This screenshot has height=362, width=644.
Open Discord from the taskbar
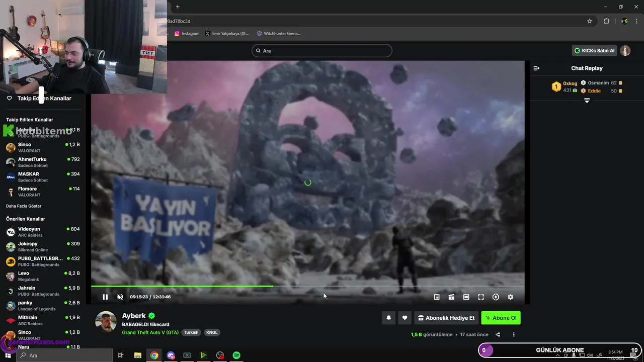pos(171,355)
